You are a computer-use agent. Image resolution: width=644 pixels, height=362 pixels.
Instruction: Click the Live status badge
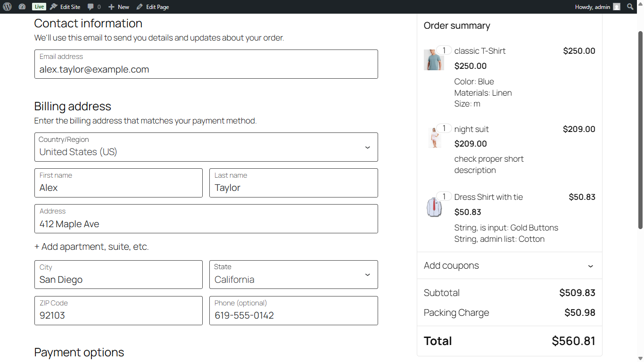click(39, 7)
